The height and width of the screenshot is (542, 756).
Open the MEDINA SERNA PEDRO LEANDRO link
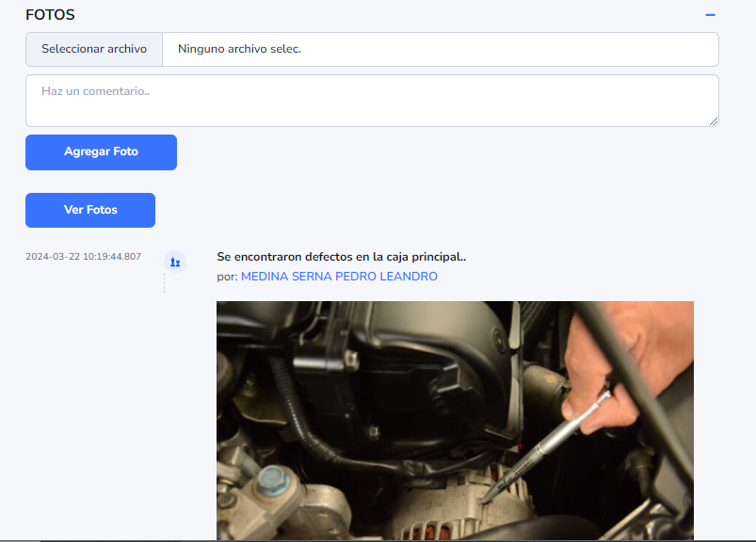click(339, 277)
